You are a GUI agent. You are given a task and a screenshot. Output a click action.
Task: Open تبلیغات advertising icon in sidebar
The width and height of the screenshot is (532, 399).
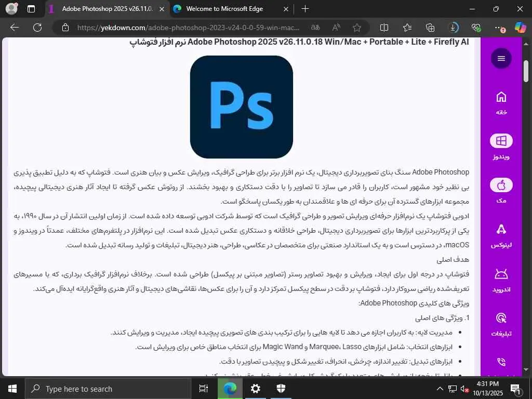501,318
